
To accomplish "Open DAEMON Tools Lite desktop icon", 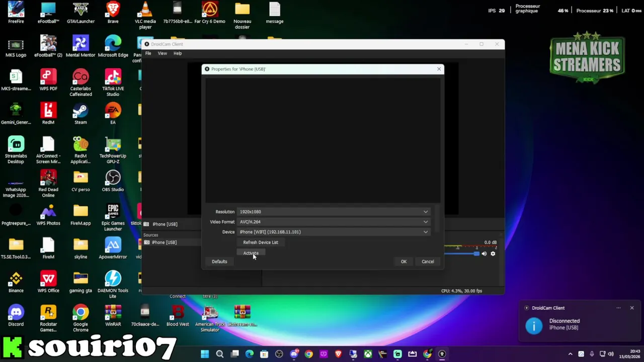I will (x=113, y=285).
